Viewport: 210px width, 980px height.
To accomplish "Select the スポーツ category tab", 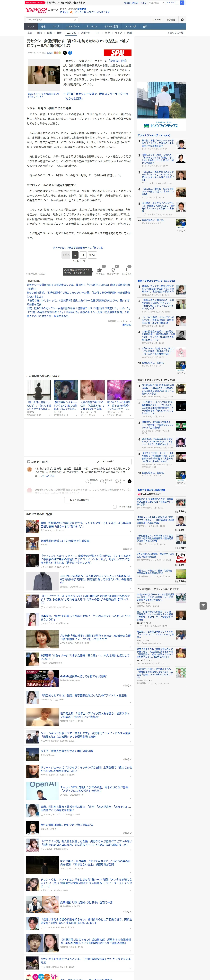I will [x=86, y=33].
